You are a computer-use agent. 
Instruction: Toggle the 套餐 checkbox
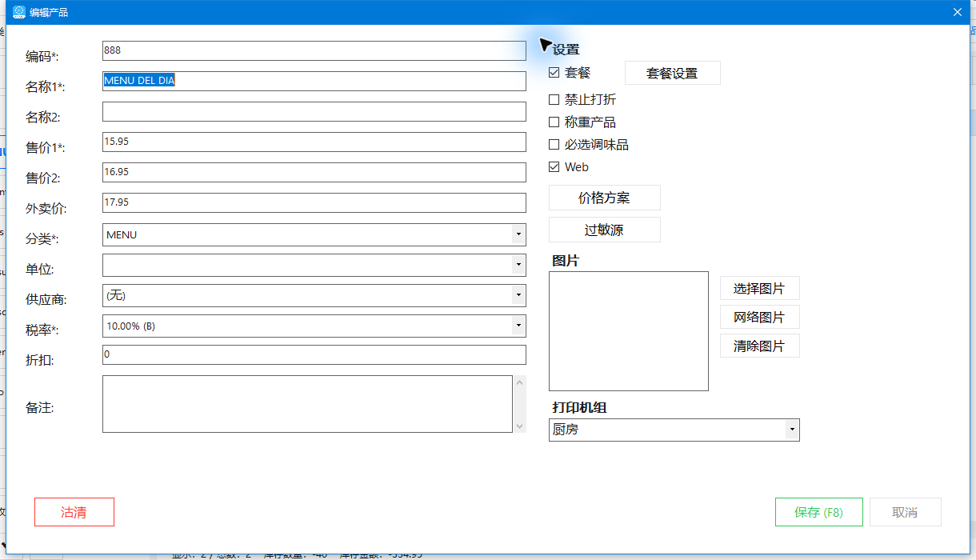point(554,73)
